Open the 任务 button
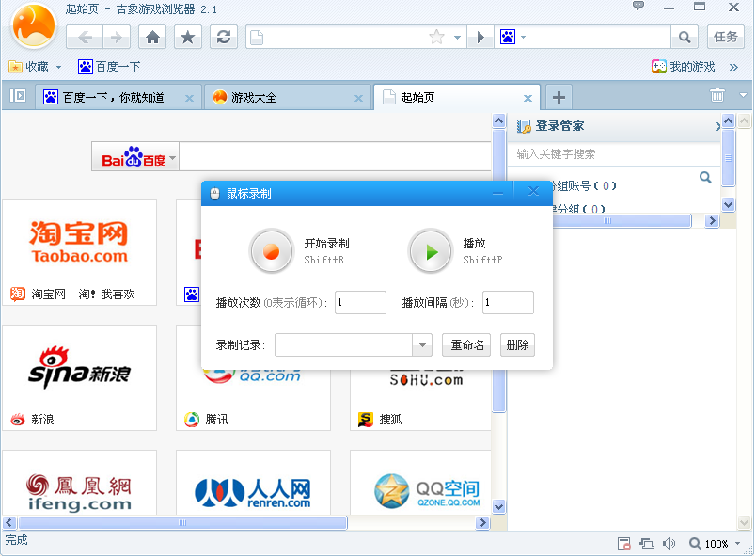Screen dimensions: 756x558 [x=726, y=37]
